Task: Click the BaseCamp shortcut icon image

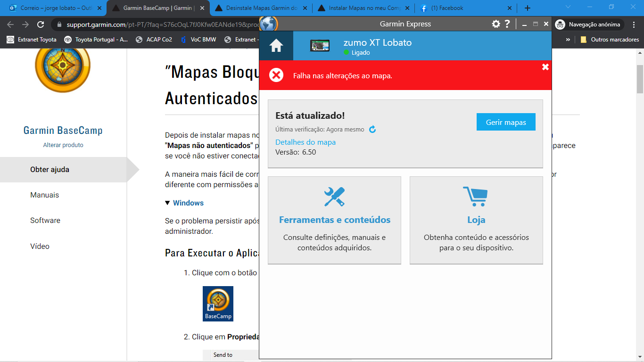Action: click(218, 304)
